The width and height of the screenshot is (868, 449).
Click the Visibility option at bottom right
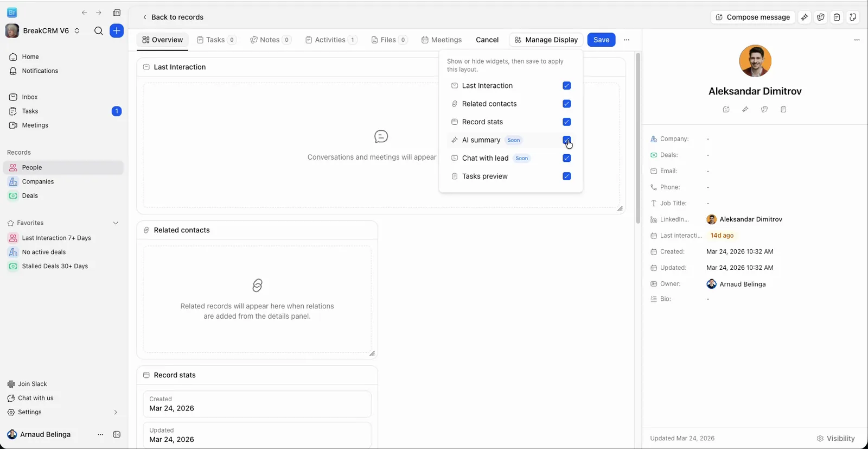835,438
